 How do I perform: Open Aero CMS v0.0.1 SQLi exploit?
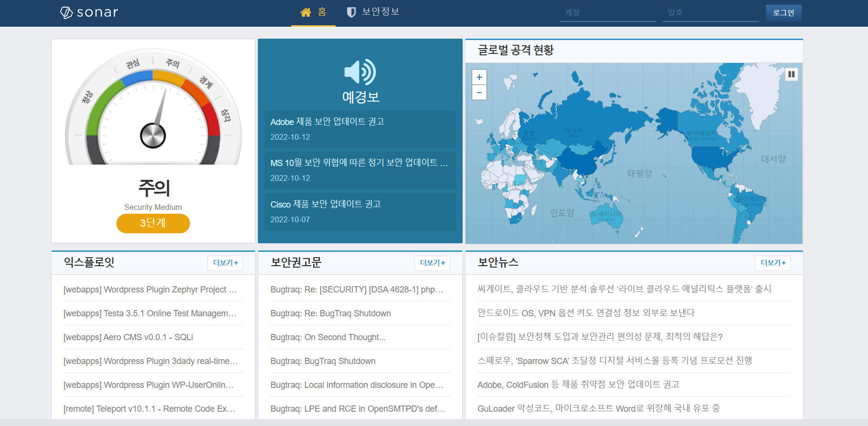[x=128, y=337]
